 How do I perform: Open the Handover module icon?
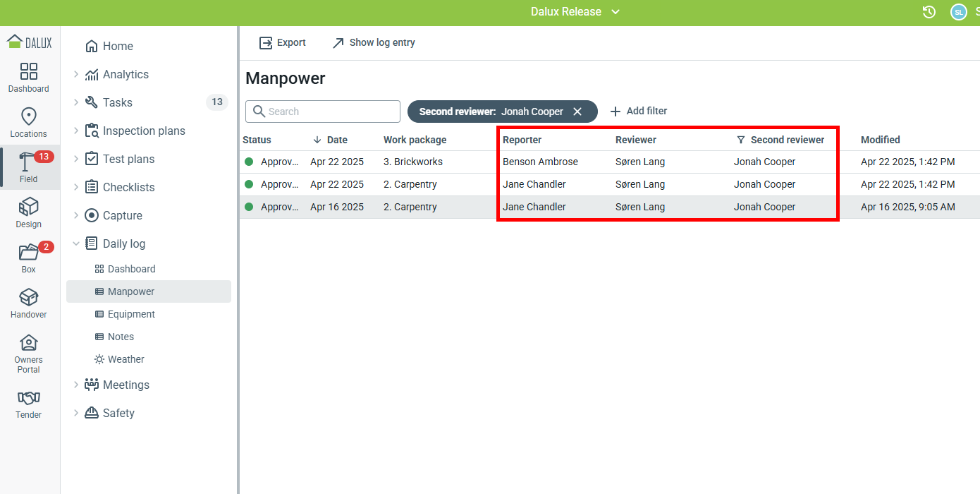point(29,298)
